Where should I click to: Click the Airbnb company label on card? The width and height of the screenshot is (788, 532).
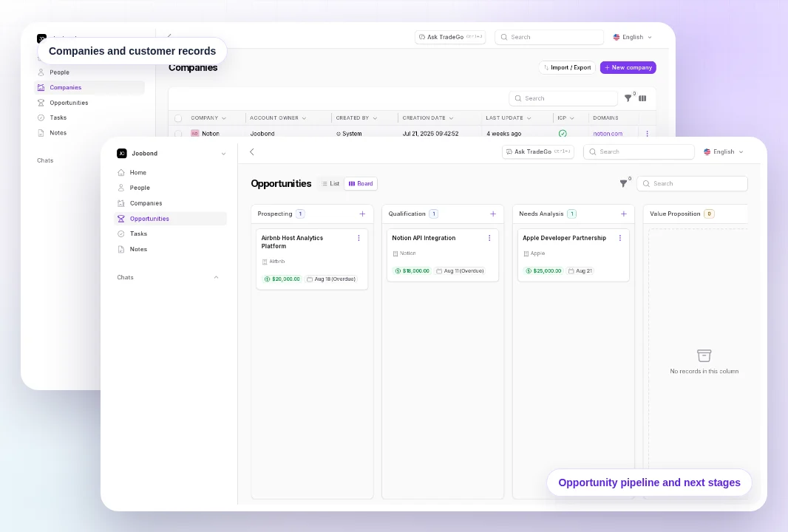tap(274, 262)
